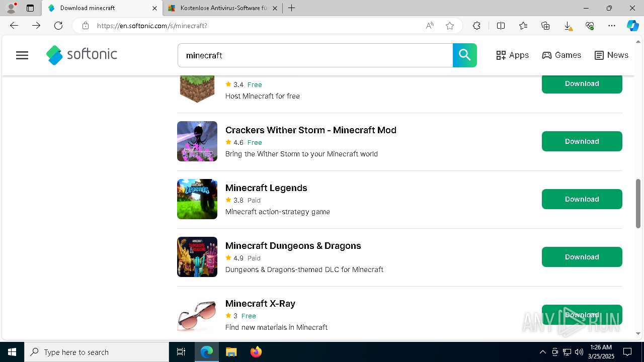This screenshot has height=362, width=644.
Task: Open Windows Start menu
Action: 12,352
